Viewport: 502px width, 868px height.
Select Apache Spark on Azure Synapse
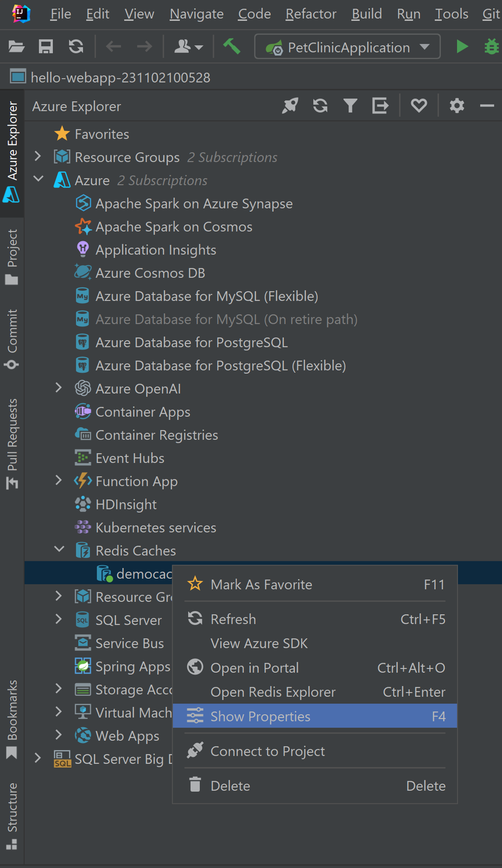pyautogui.click(x=184, y=203)
